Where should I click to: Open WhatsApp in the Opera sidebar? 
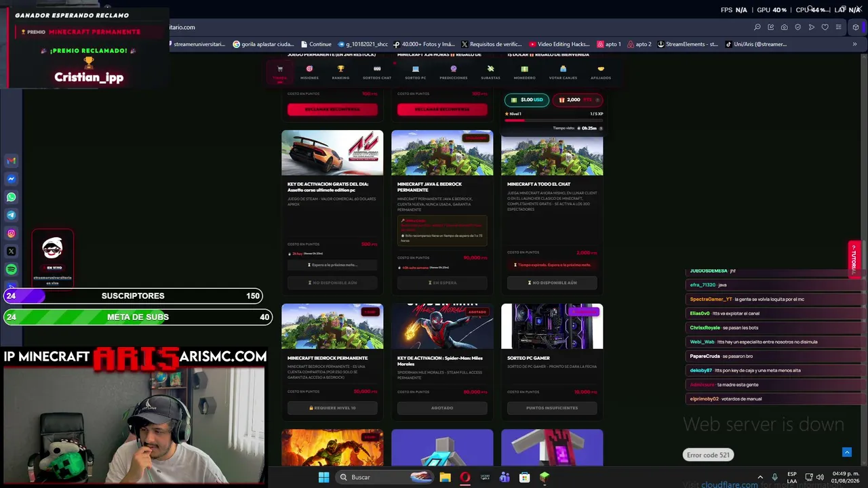pos(12,197)
